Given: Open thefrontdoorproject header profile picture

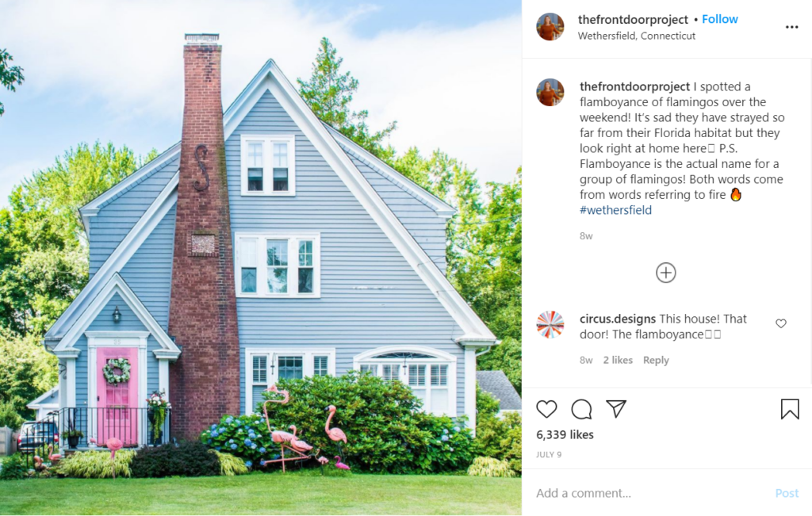Looking at the screenshot, I should click(550, 27).
